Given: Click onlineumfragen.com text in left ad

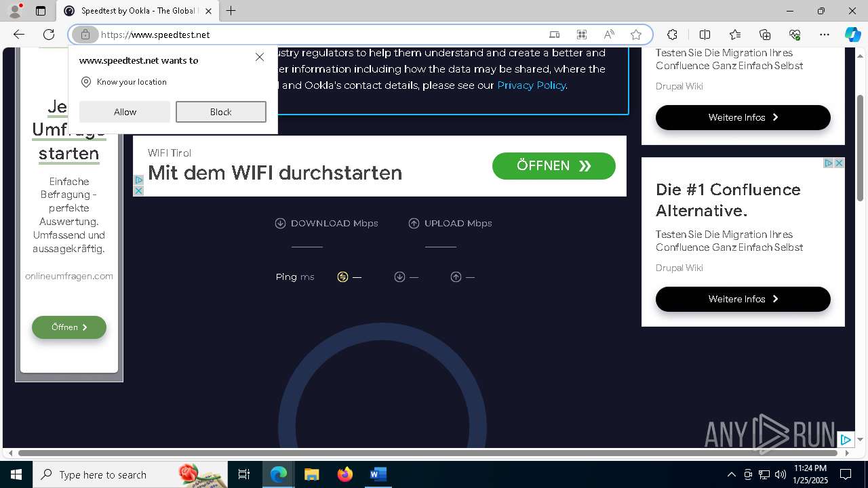Looking at the screenshot, I should [69, 276].
